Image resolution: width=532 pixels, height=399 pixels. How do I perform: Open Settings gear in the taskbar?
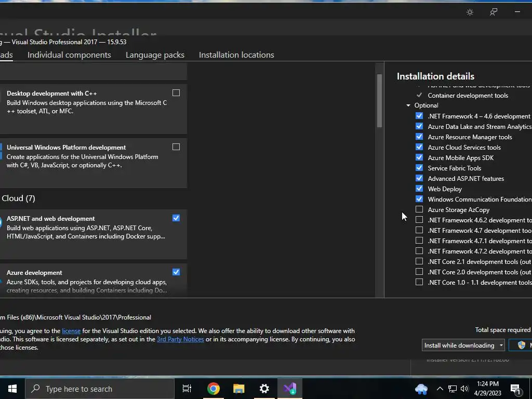(264, 389)
